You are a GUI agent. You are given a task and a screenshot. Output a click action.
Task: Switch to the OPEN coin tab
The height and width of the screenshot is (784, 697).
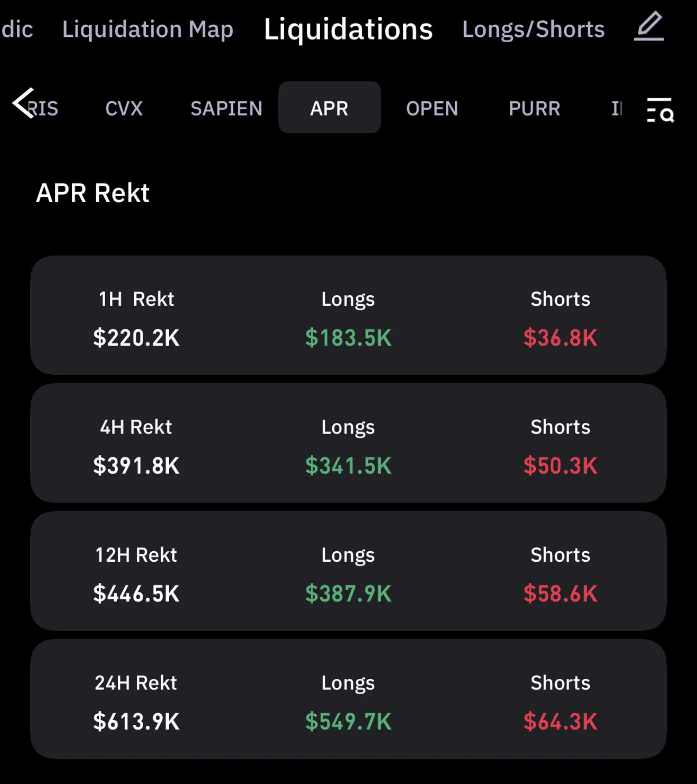click(x=432, y=108)
